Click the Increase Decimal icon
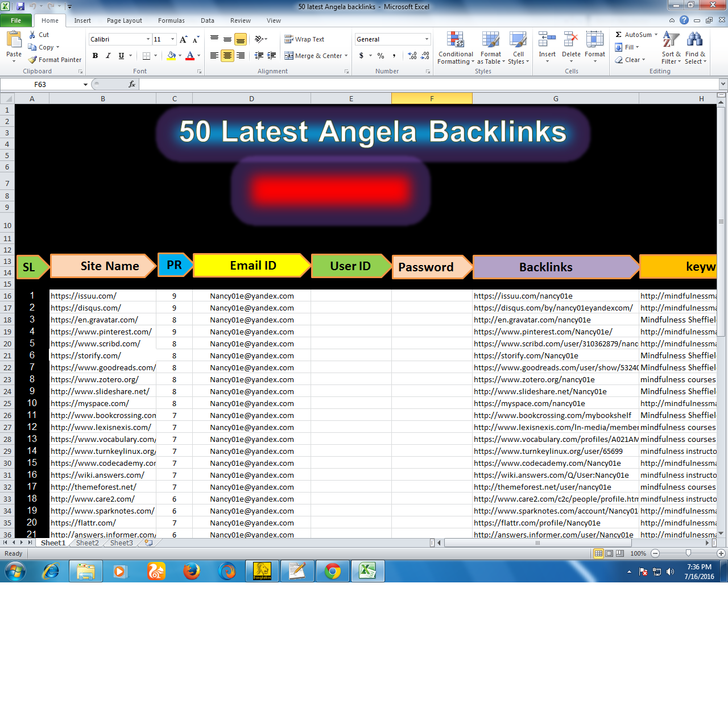Image resolution: width=728 pixels, height=728 pixels. pyautogui.click(x=411, y=56)
